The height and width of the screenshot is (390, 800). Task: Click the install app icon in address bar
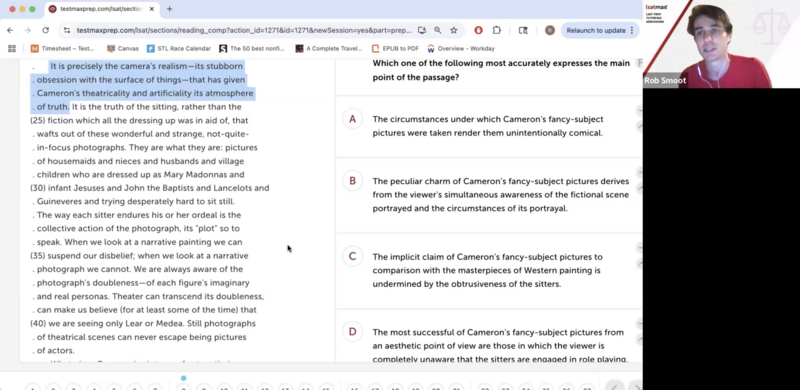[422, 31]
